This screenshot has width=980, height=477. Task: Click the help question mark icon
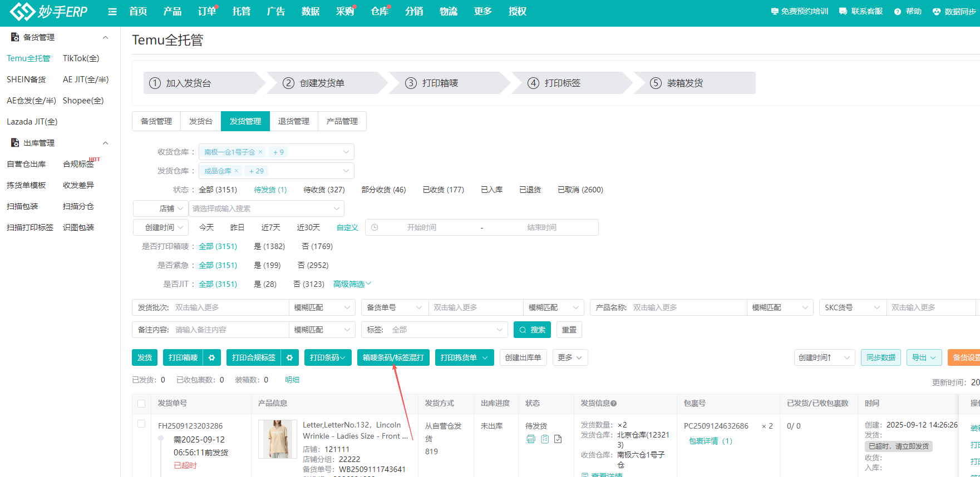(x=897, y=12)
